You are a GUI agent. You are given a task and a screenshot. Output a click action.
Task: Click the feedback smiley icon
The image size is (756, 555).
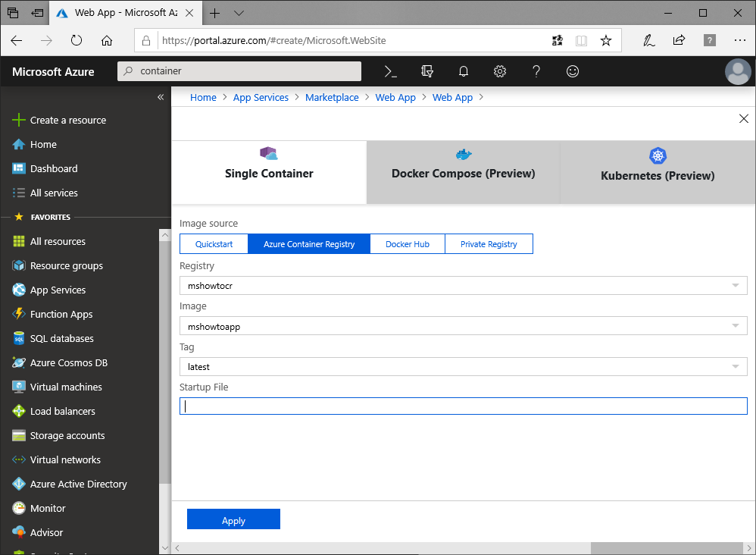(573, 71)
